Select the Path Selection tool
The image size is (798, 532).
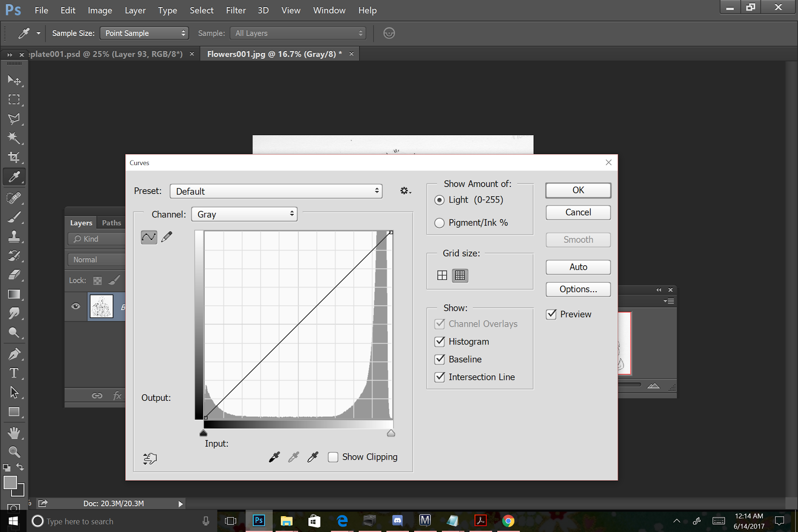[x=14, y=392]
